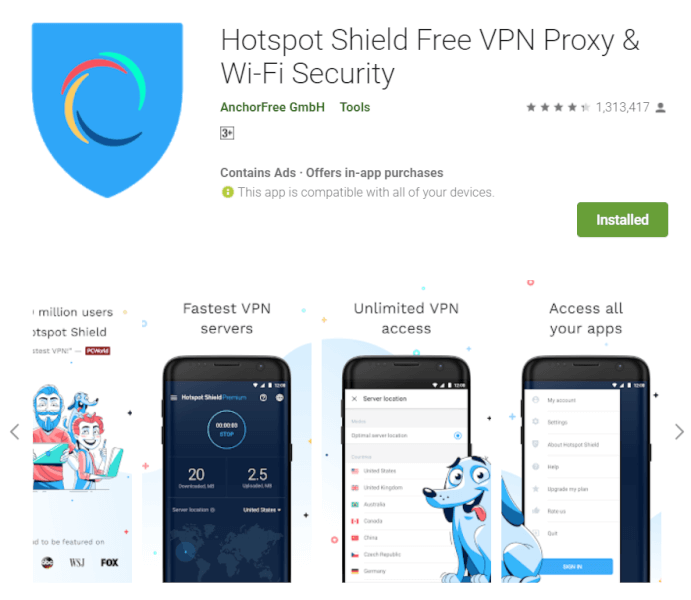Open the Tools category link

point(355,107)
